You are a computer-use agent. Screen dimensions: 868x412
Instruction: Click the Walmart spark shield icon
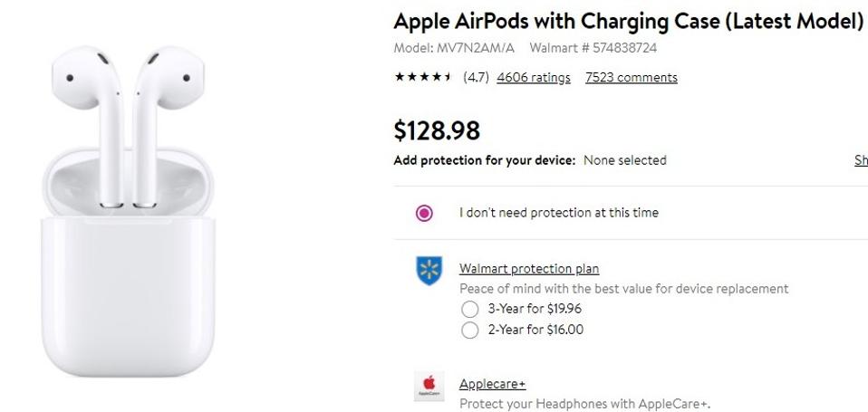[x=428, y=271]
